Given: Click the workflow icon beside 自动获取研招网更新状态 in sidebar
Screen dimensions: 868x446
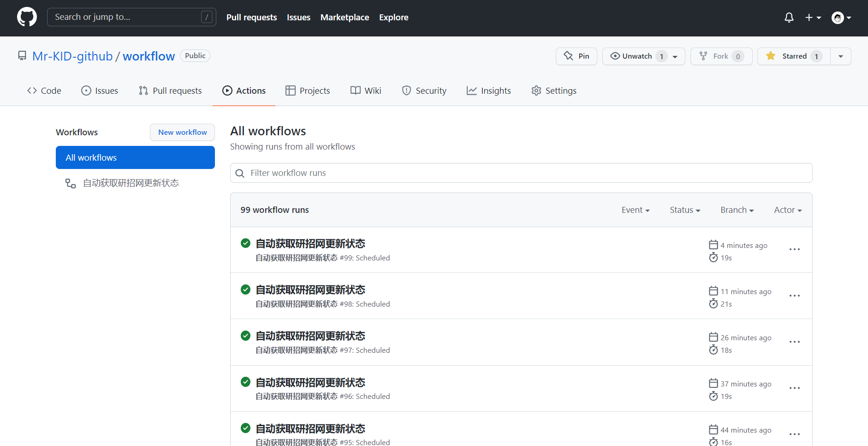Looking at the screenshot, I should point(70,183).
